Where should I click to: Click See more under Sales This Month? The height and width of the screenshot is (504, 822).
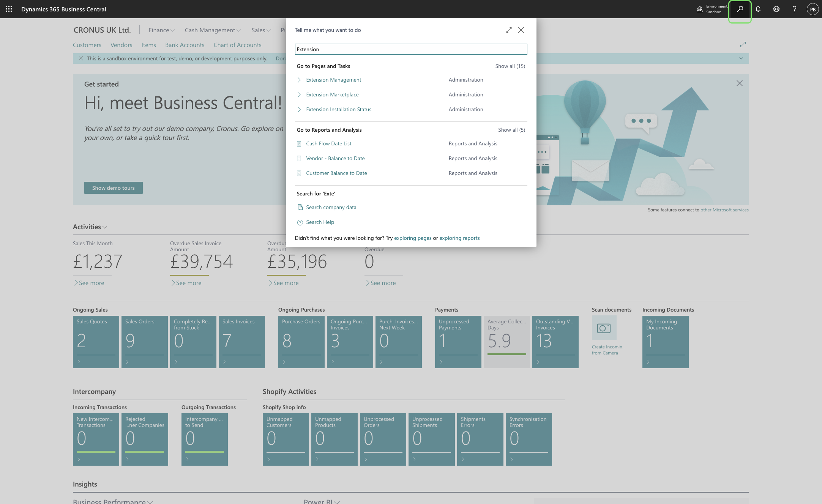click(89, 283)
